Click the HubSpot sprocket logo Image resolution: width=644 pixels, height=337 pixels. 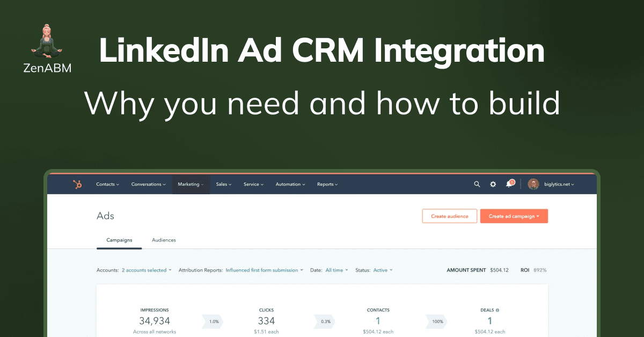point(77,184)
